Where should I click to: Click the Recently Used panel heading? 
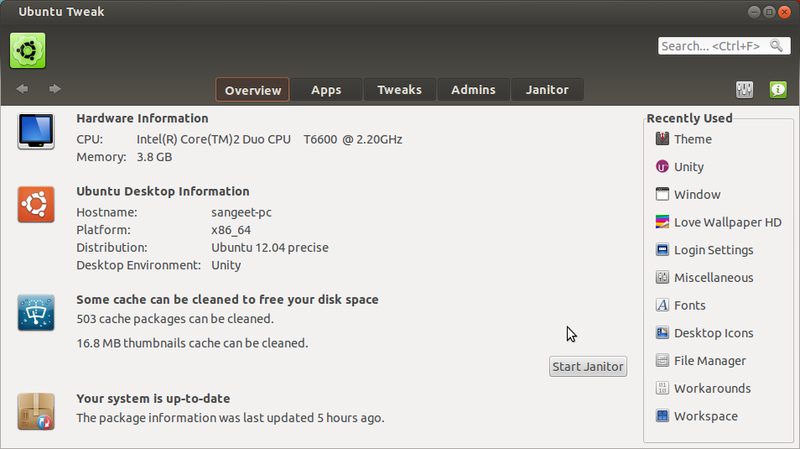coord(689,118)
